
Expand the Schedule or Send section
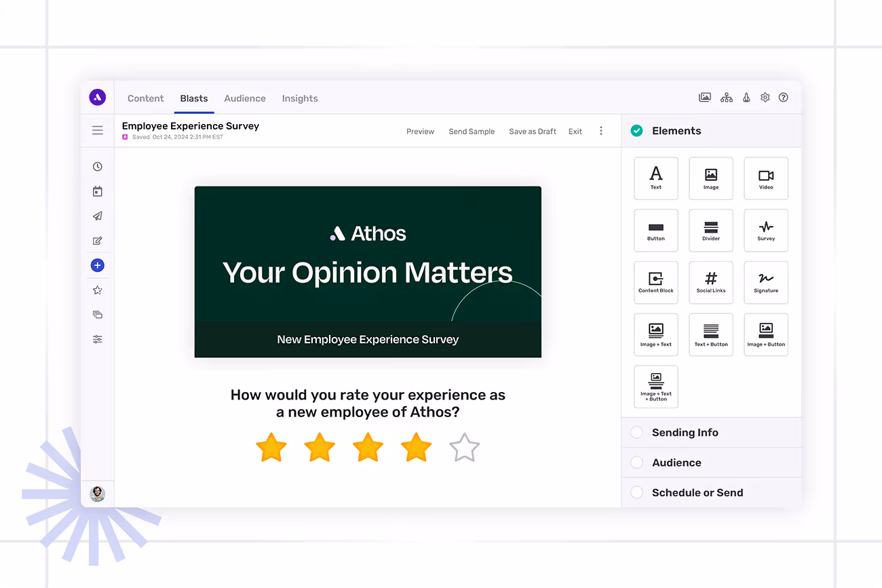point(711,492)
